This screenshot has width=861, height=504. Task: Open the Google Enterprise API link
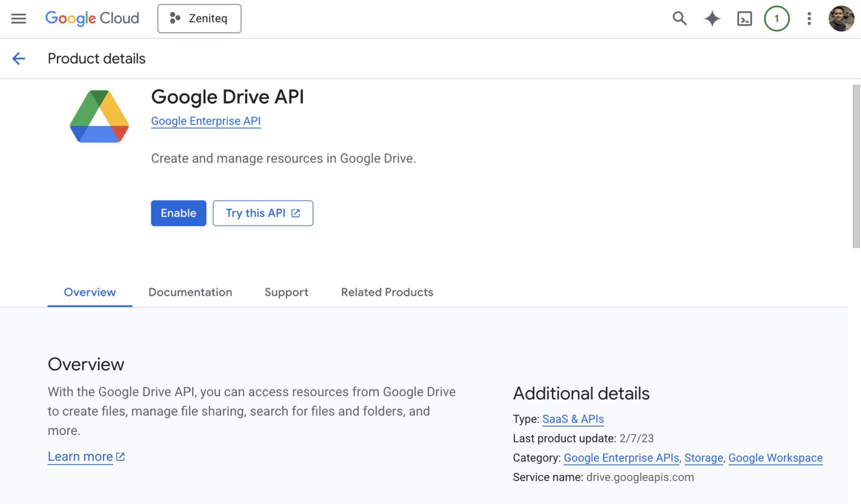click(205, 121)
